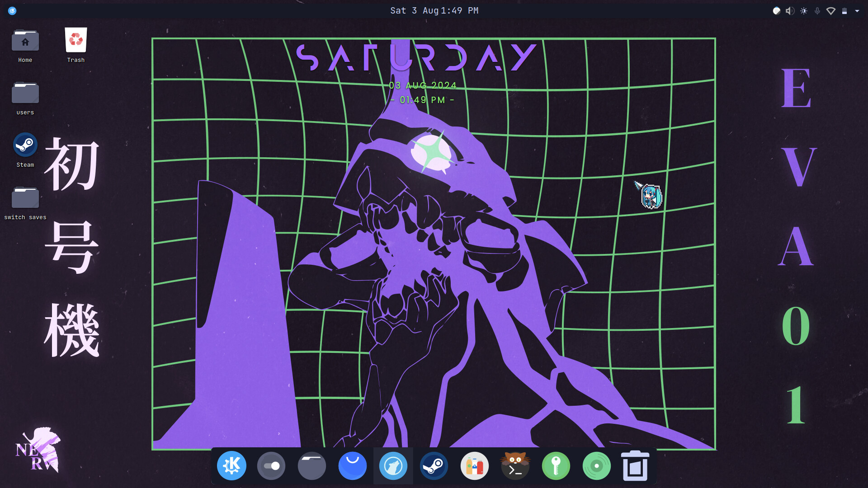868x488 pixels.
Task: Open the trash bin in the dock
Action: 635,465
